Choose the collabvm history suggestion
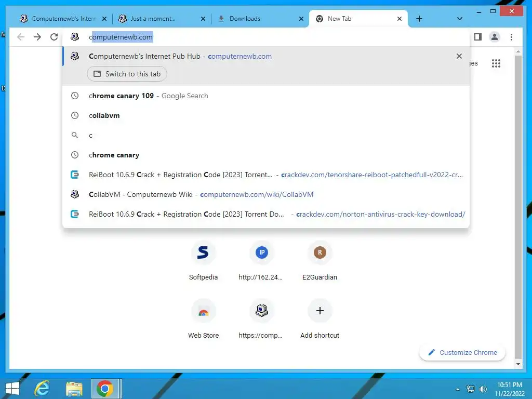The image size is (532, 399). [266, 116]
